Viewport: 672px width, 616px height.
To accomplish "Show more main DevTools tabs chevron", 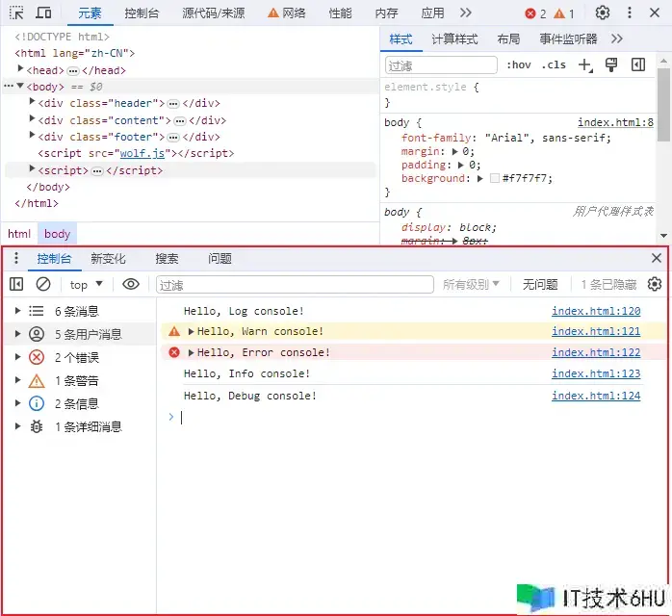I will (466, 13).
